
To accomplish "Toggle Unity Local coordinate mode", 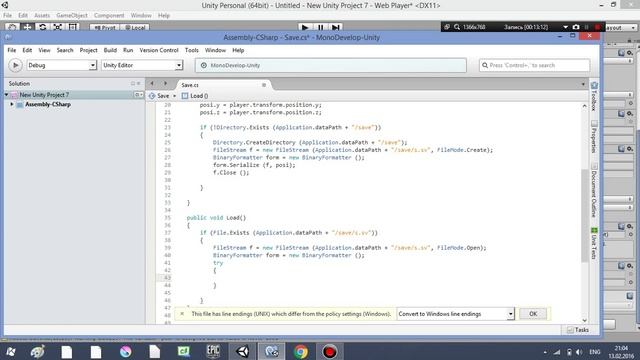I will point(135,28).
